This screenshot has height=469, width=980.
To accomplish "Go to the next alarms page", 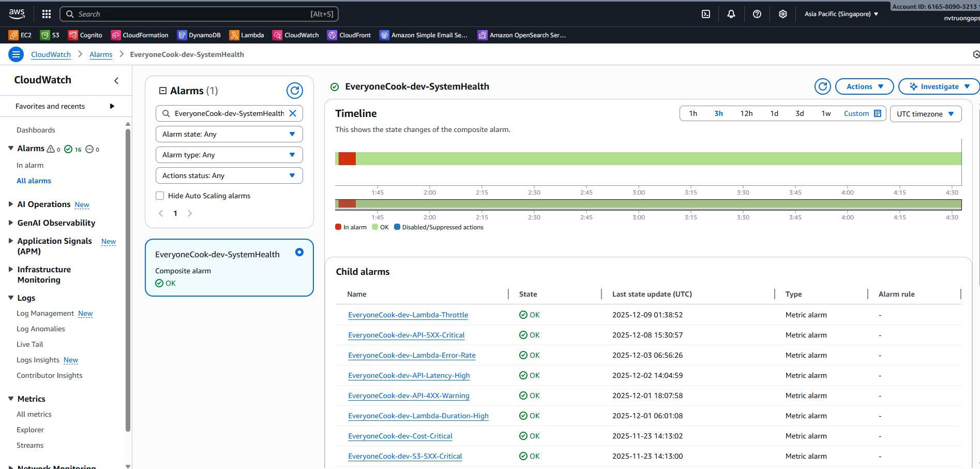I will (190, 213).
